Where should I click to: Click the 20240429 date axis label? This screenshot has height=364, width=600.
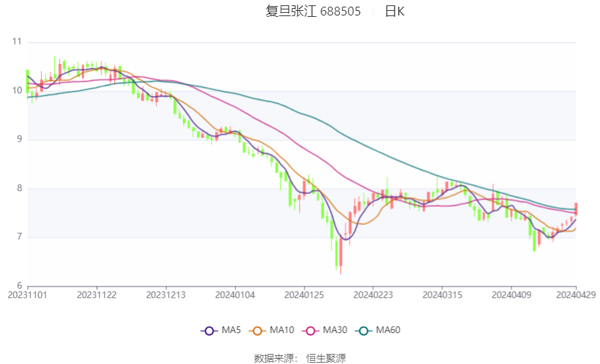coord(576,295)
